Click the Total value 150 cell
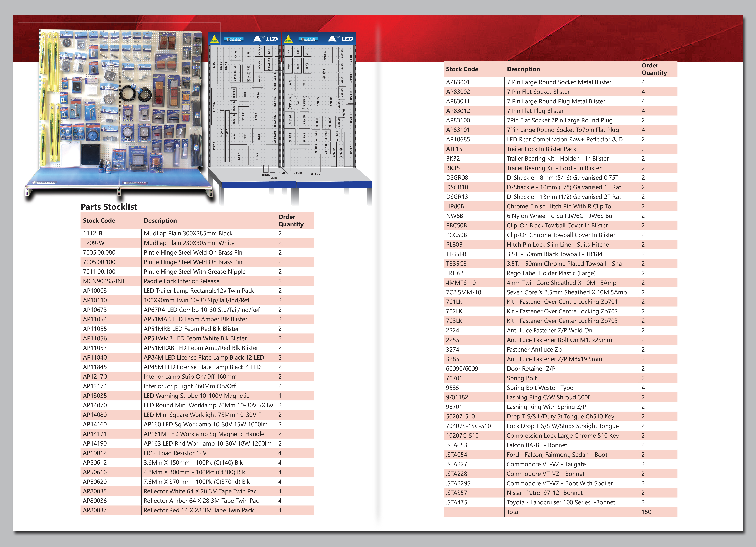 [x=646, y=512]
